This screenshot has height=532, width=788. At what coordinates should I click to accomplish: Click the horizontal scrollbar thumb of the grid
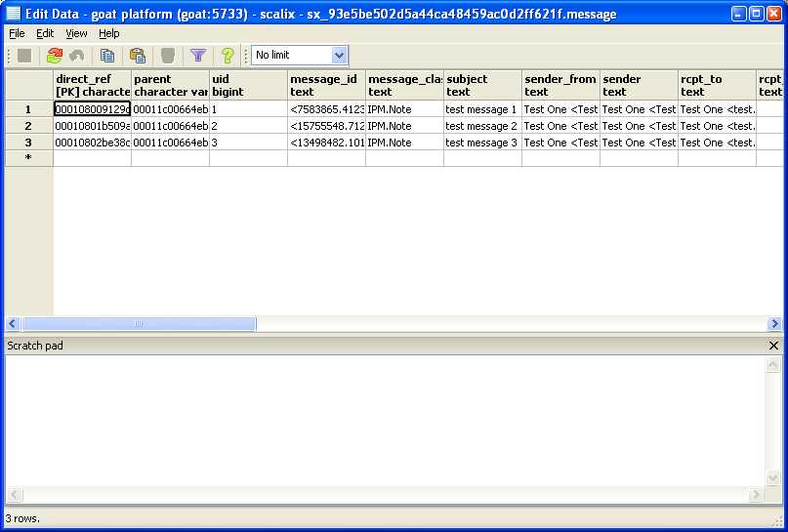[139, 324]
